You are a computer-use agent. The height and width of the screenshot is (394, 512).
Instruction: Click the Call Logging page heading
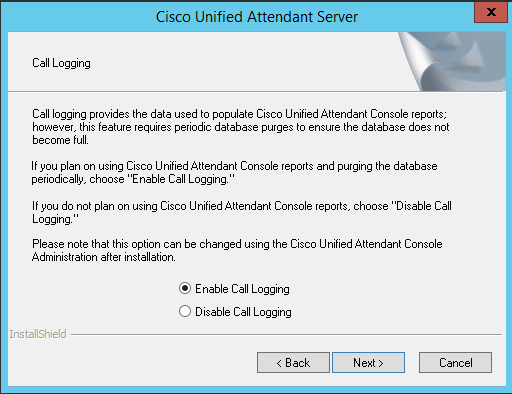61,63
